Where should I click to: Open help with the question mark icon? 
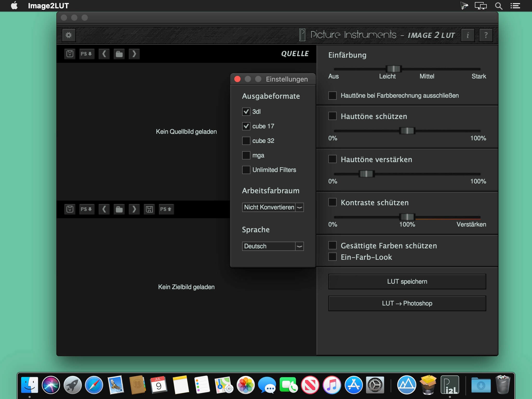[486, 35]
